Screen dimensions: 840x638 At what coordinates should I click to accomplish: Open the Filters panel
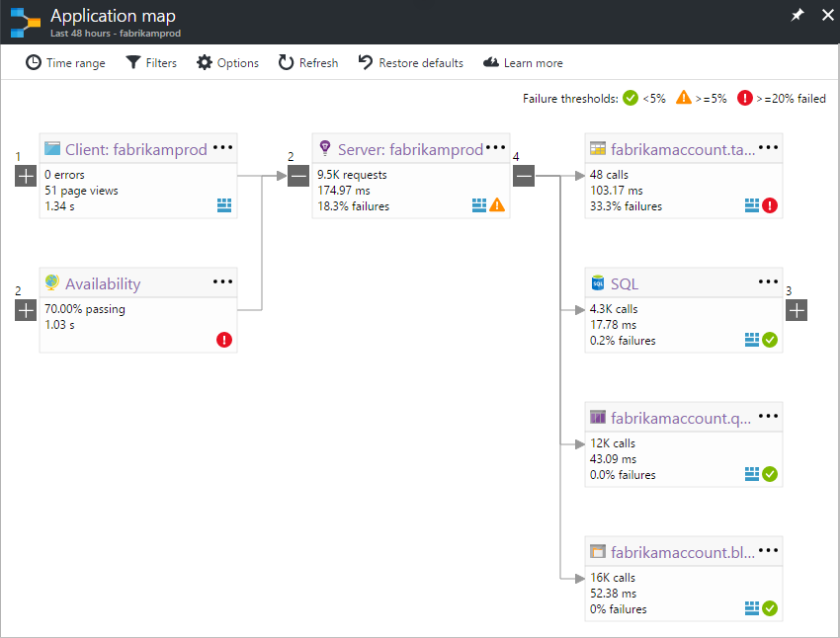tap(151, 63)
